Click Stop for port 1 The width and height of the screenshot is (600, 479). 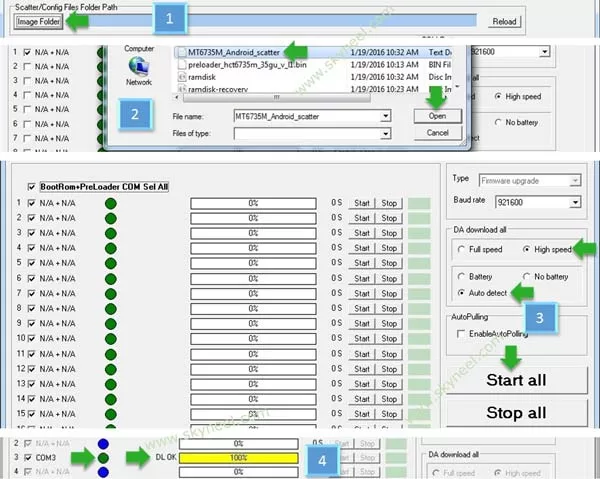click(x=389, y=203)
